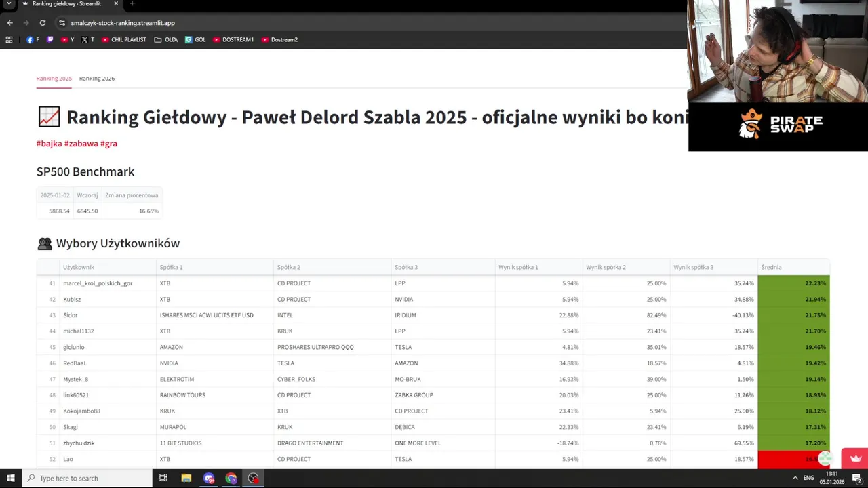The height and width of the screenshot is (488, 868).
Task: Select the 22.23% average cell
Action: coord(793,283)
